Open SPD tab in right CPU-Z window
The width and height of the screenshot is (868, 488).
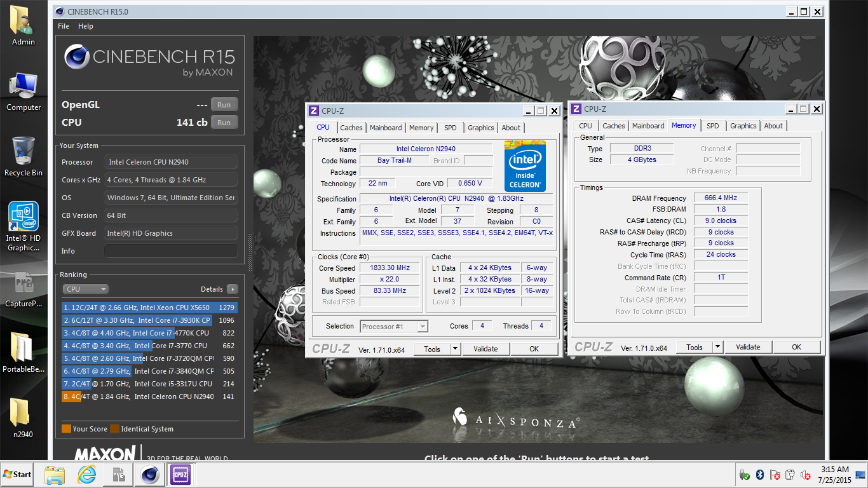(x=713, y=126)
